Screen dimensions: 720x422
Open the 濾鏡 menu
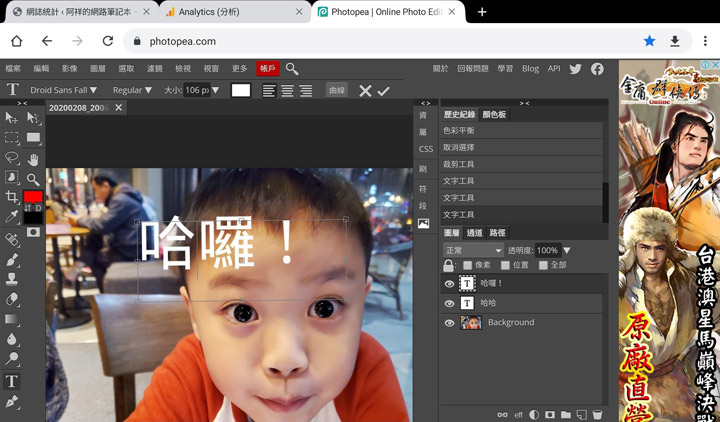(x=154, y=68)
